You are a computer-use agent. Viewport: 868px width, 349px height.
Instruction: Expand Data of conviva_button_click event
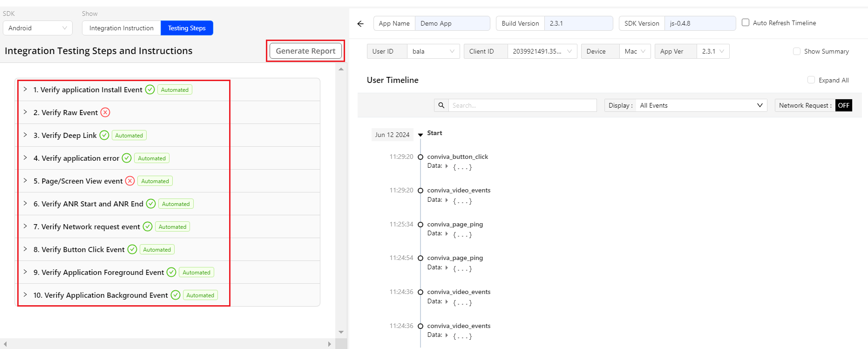click(x=447, y=166)
